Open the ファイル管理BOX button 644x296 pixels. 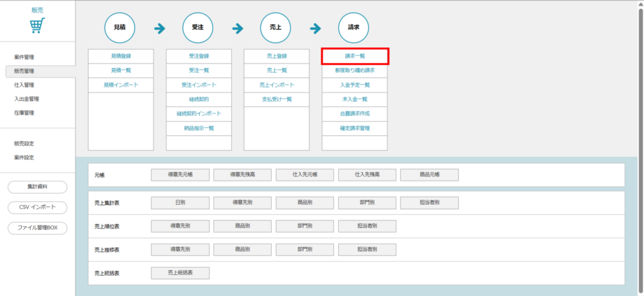38,227
